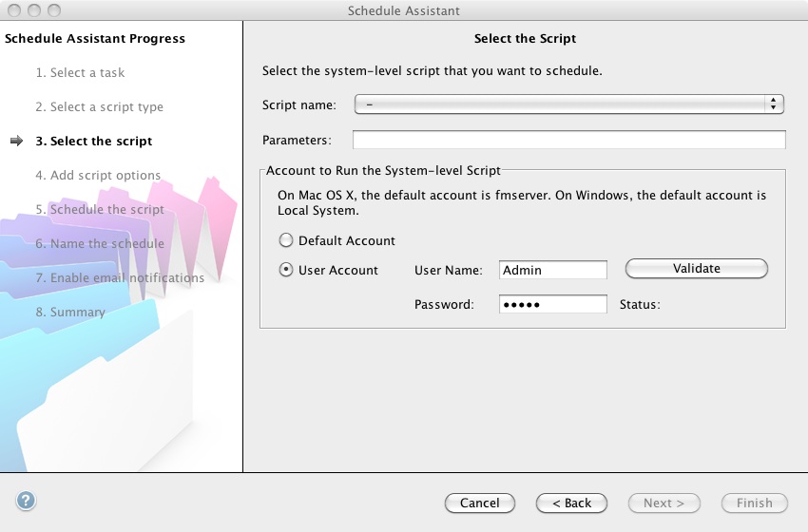
Task: Go to previous step with Back button
Action: (x=571, y=503)
